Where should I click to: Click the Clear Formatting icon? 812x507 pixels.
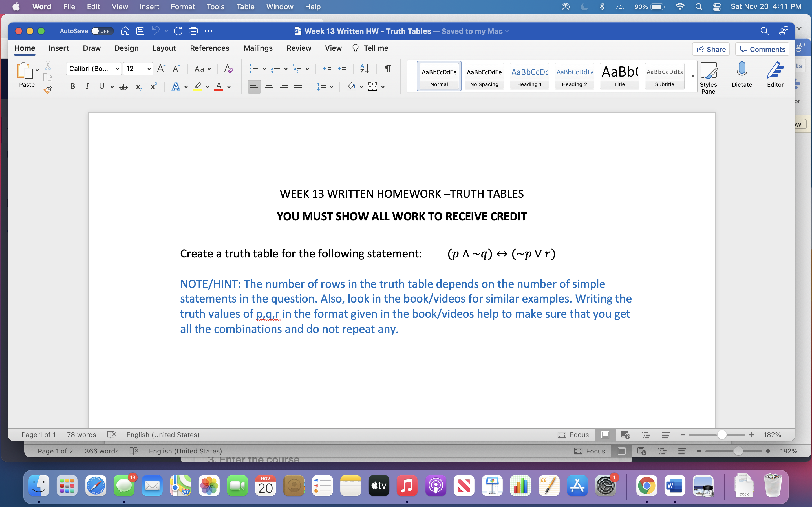(228, 69)
